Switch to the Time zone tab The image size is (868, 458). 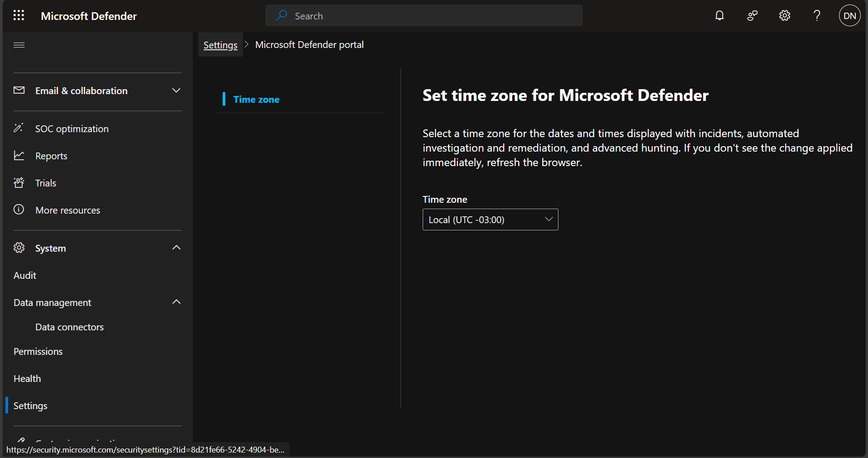point(256,99)
